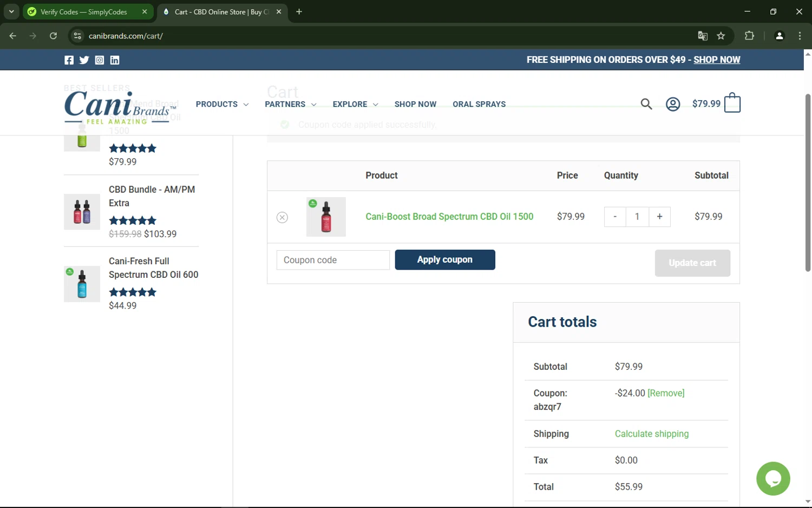Expand the PARTNERS menu
The width and height of the screenshot is (812, 508).
(x=291, y=104)
